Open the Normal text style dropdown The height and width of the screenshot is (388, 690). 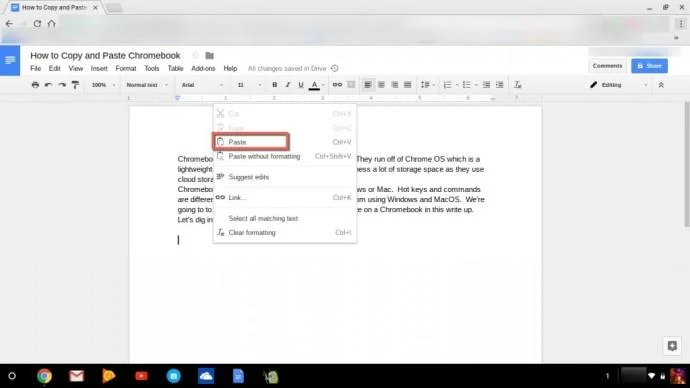147,85
